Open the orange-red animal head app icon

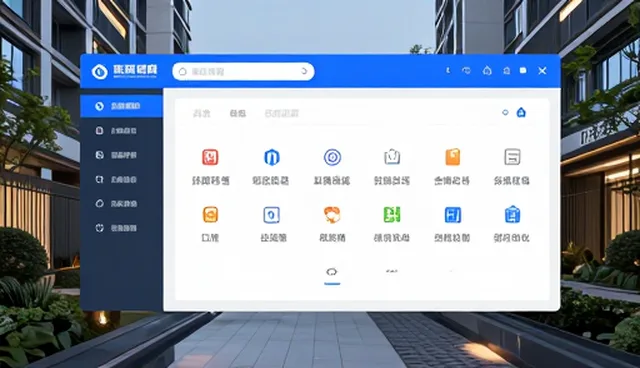tap(332, 215)
